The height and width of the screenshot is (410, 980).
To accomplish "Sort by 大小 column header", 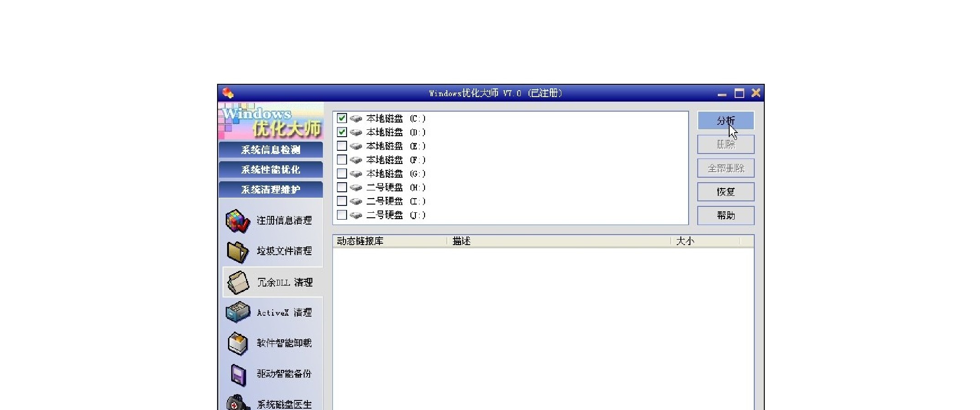I will [705, 241].
